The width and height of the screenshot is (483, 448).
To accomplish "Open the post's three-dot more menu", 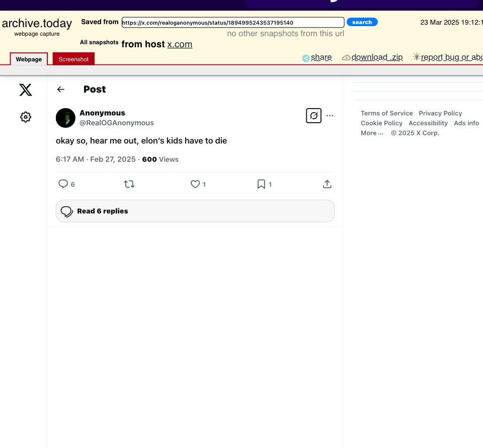I will click(330, 116).
